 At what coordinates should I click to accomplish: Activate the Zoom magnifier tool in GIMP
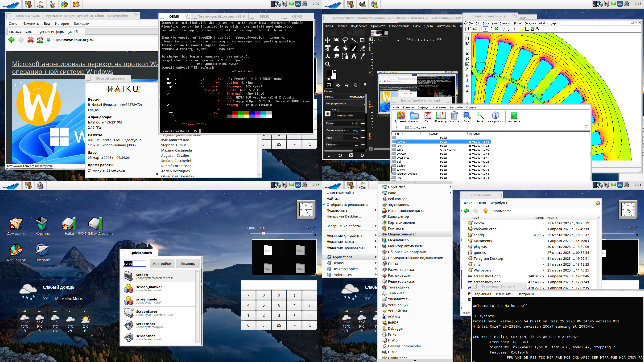(x=327, y=64)
